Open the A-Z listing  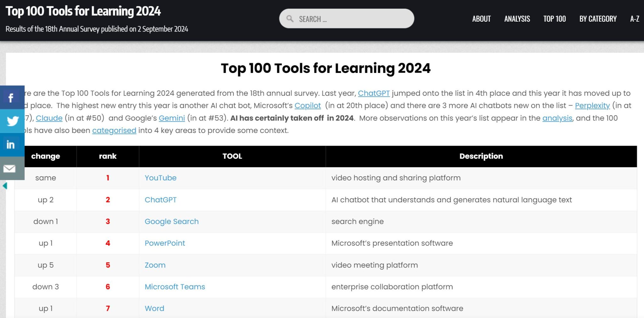[x=634, y=19]
